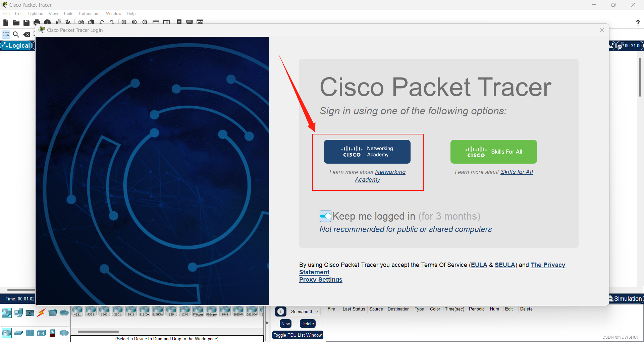
Task: Pick the 1941 router device
Action: click(x=104, y=311)
